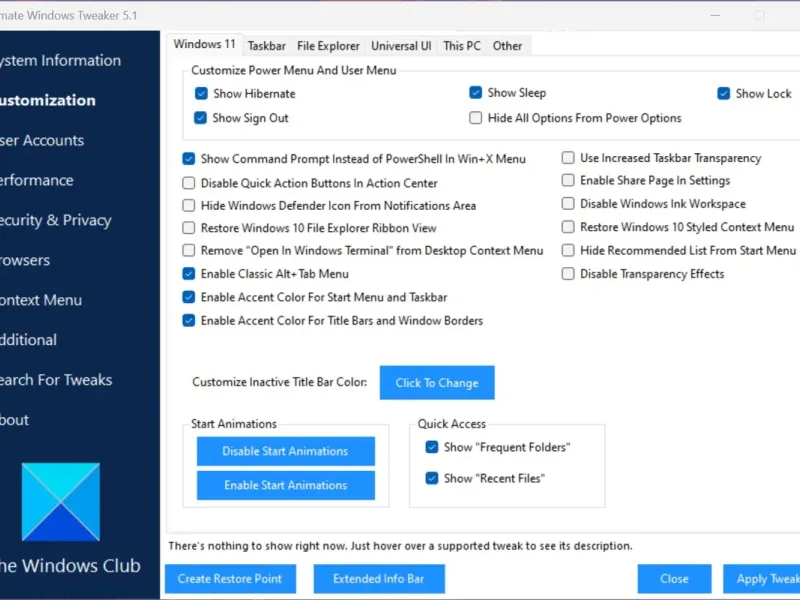Select Customization in sidebar
The height and width of the screenshot is (600, 800).
coord(47,101)
